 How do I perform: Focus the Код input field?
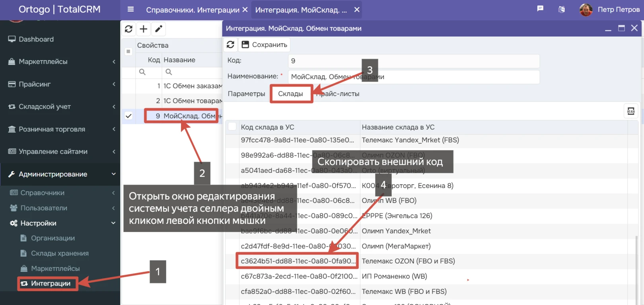click(x=414, y=61)
